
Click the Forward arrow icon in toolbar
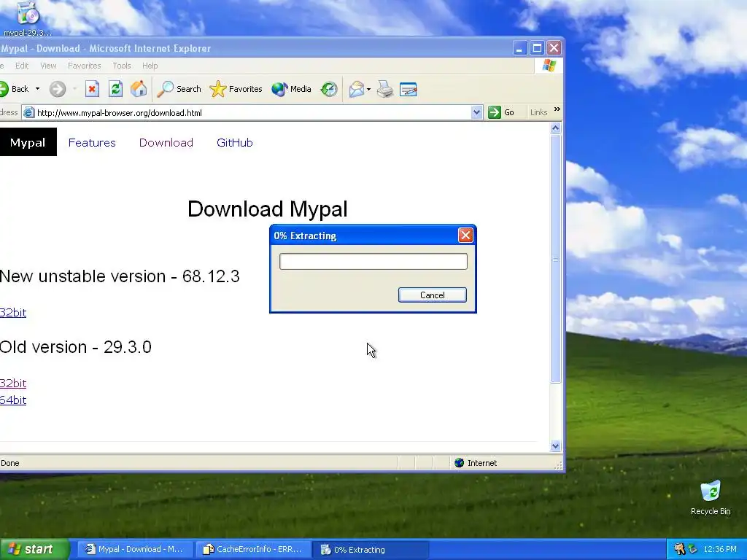58,89
